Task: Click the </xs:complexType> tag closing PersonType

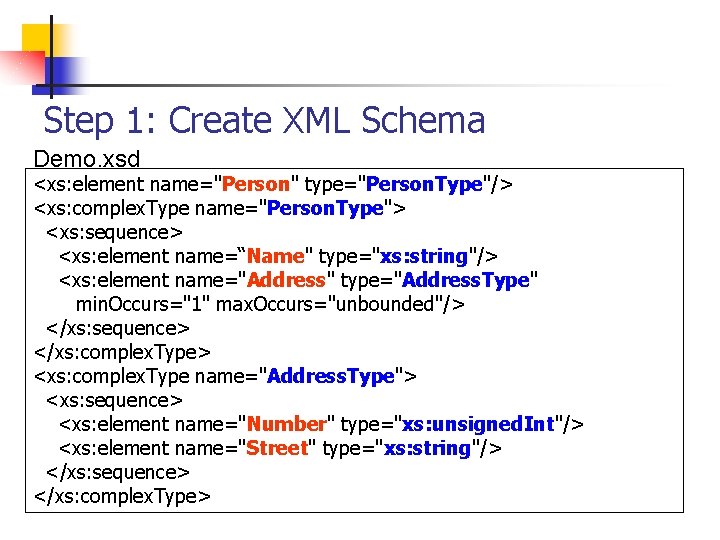Action: pyautogui.click(x=122, y=352)
